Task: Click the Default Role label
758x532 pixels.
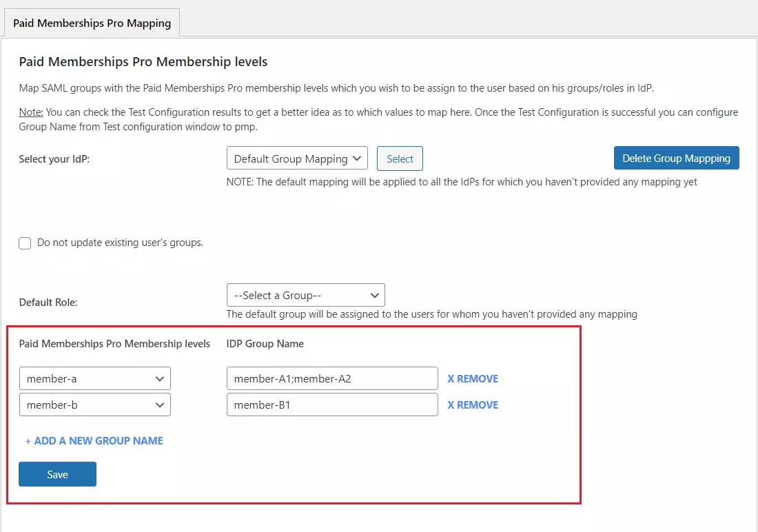Action: pyautogui.click(x=48, y=303)
